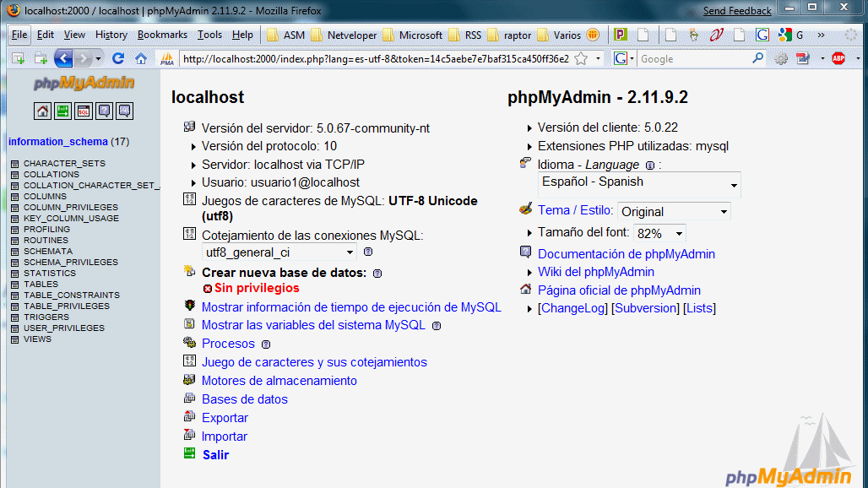Open the utf8_general_ci collation dropdown
This screenshot has height=488, width=868.
pyautogui.click(x=279, y=252)
